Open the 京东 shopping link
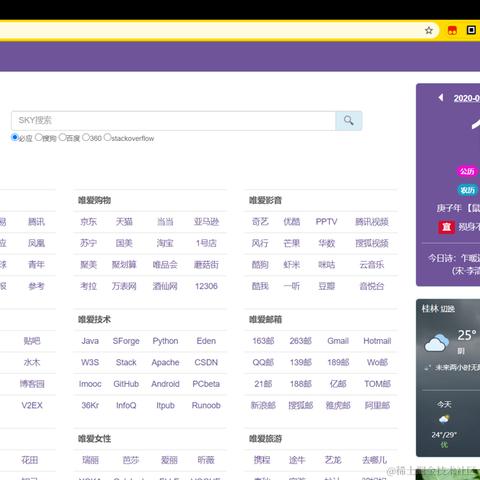The height and width of the screenshot is (480, 480). (x=89, y=222)
